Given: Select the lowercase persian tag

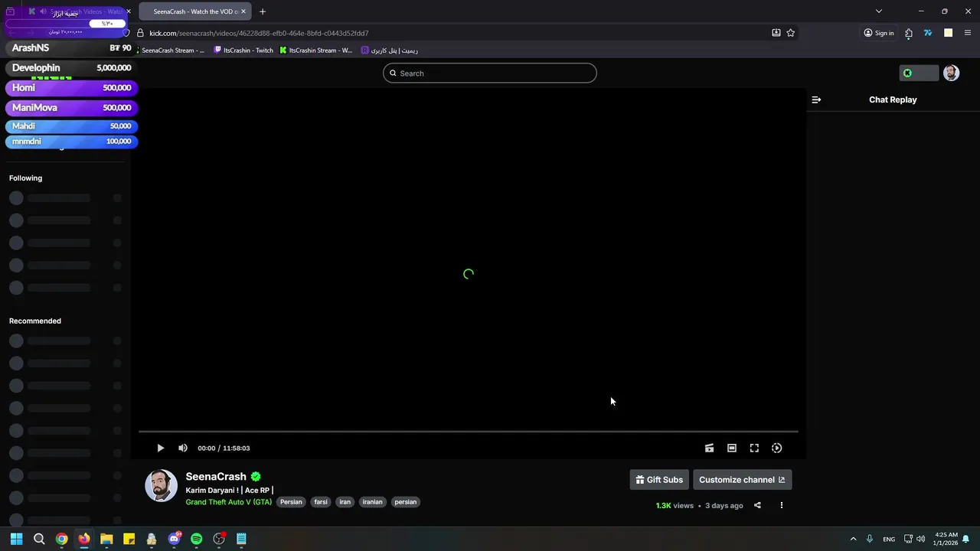Looking at the screenshot, I should [406, 502].
